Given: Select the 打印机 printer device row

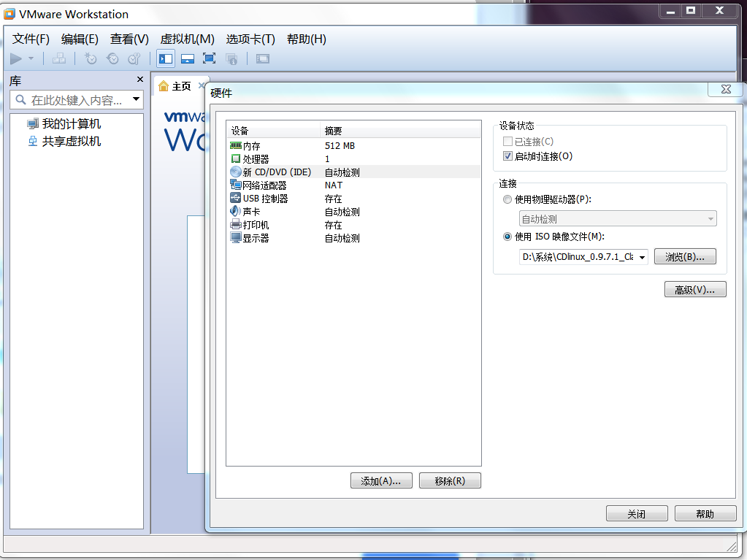Looking at the screenshot, I should pos(353,225).
